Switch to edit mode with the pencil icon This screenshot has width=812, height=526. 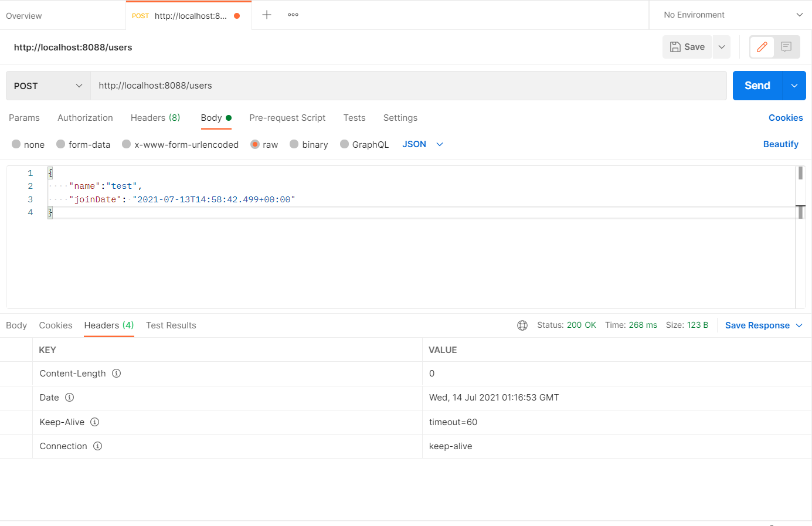coord(762,47)
